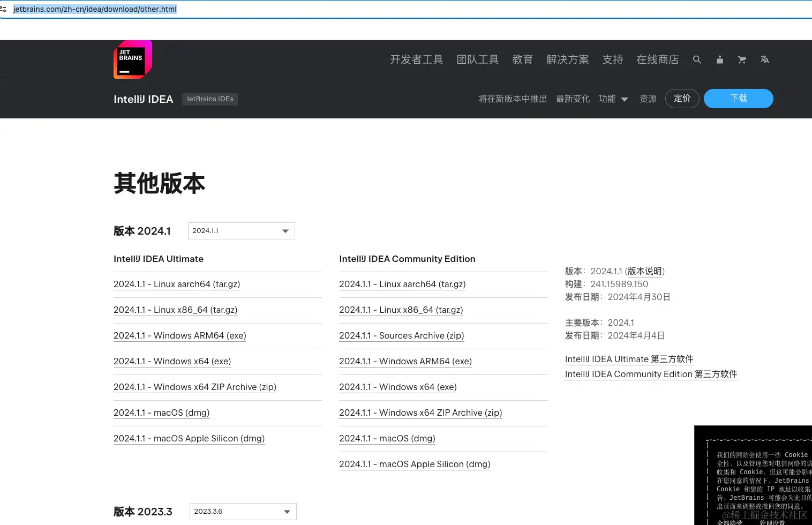Open IntelliJ IDEA Ultimate 第三方软件 link

tap(629, 359)
